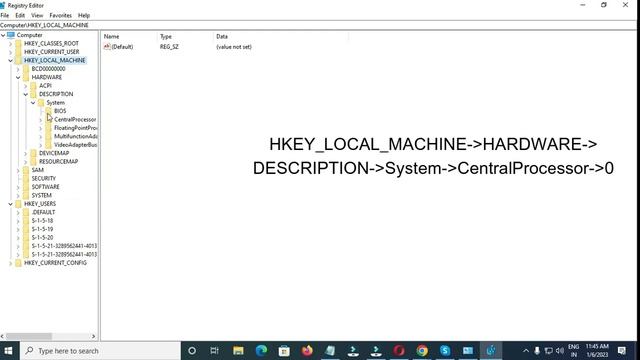Expand the DEVICEMAP key
The height and width of the screenshot is (360, 640).
[x=26, y=153]
